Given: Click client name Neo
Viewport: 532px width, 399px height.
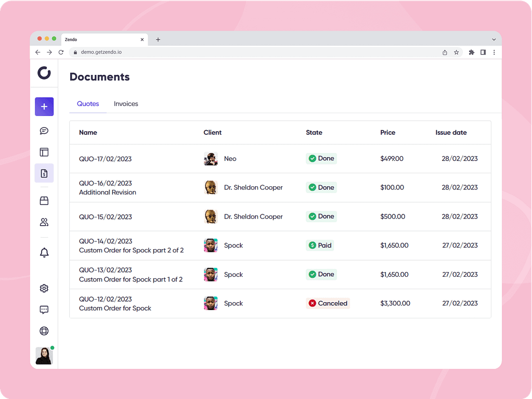Looking at the screenshot, I should coord(230,159).
